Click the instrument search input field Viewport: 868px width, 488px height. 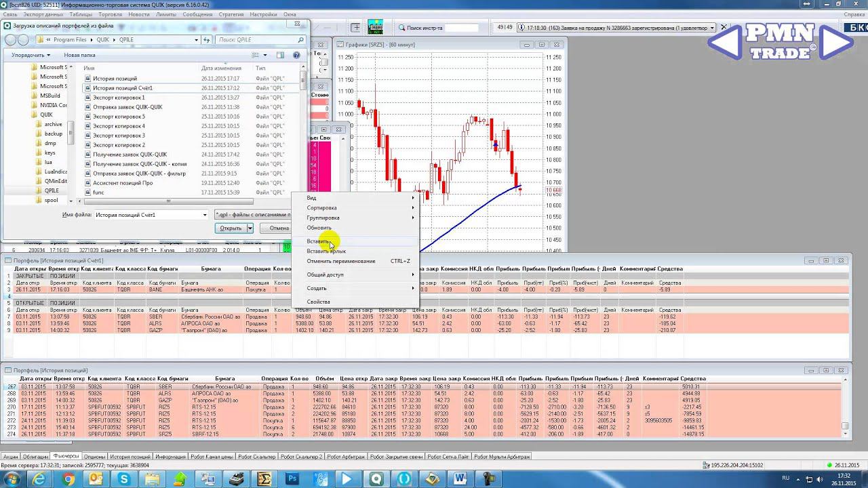click(462, 28)
